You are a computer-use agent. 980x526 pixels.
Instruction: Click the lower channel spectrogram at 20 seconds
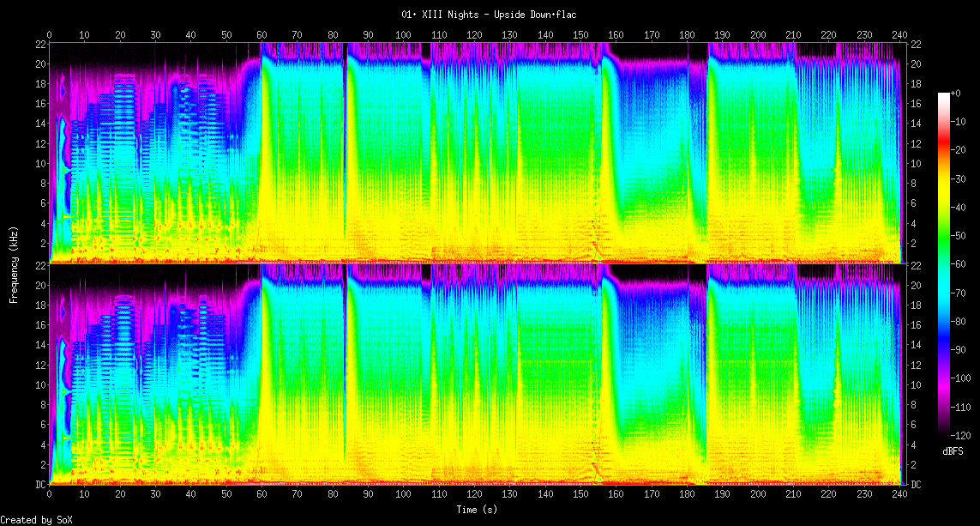(x=120, y=374)
